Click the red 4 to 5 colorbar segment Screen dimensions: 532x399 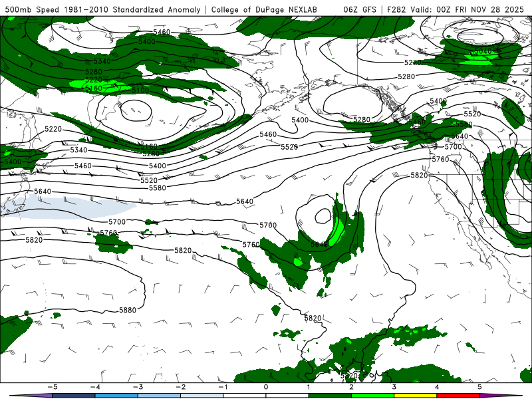458,396
